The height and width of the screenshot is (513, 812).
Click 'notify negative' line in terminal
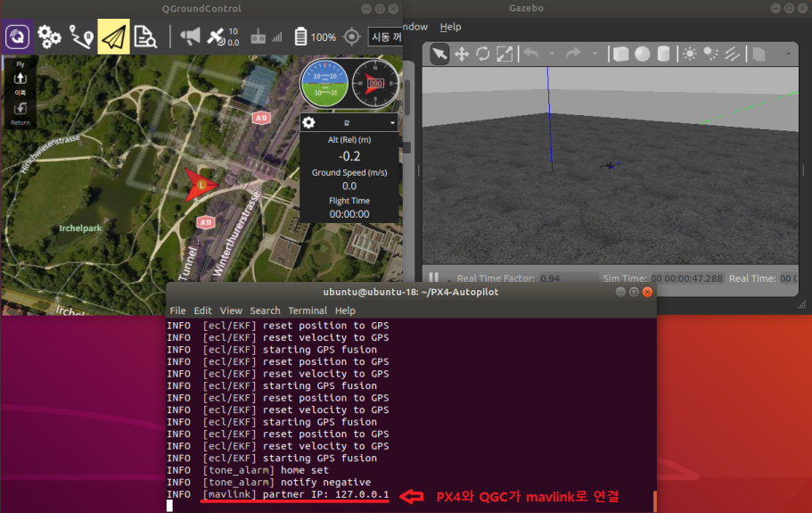269,483
